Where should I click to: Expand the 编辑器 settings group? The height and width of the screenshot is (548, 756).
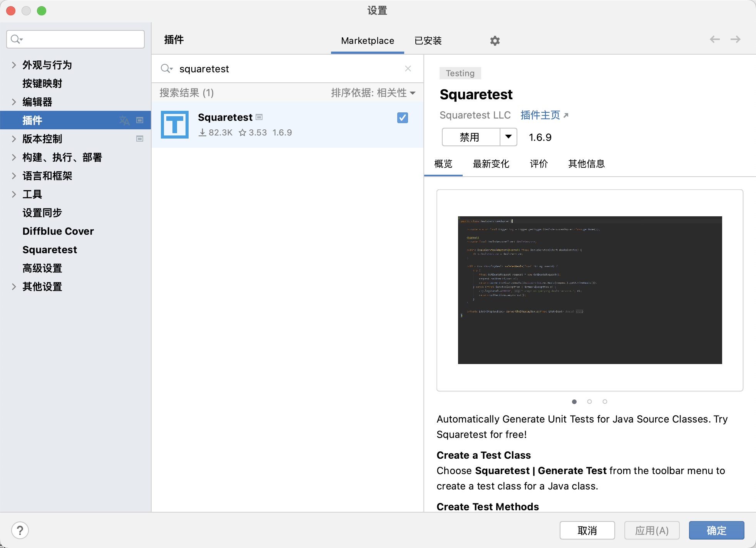coord(14,102)
